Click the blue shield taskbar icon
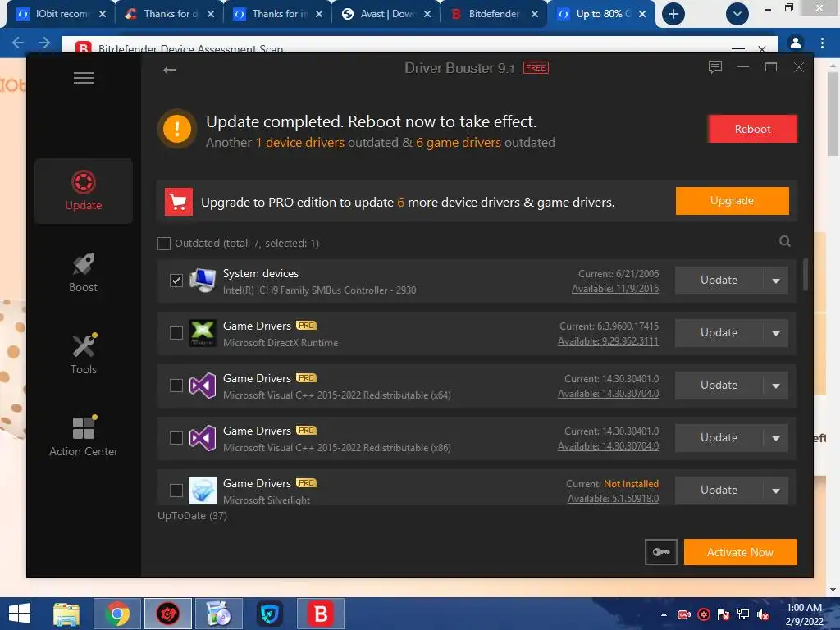The image size is (840, 630). pyautogui.click(x=269, y=614)
